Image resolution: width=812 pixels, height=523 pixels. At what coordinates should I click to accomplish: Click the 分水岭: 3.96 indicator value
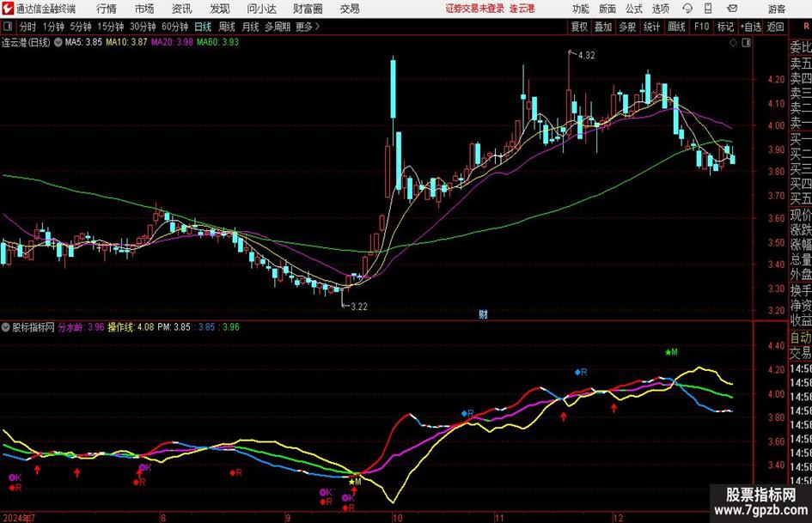pos(81,327)
